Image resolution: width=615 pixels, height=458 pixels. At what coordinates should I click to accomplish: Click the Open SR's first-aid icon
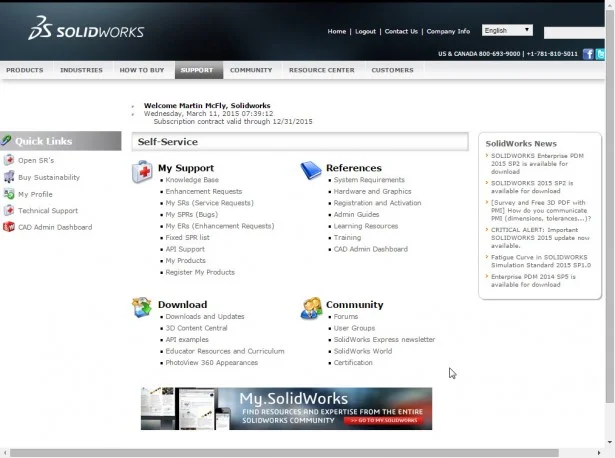[9, 160]
